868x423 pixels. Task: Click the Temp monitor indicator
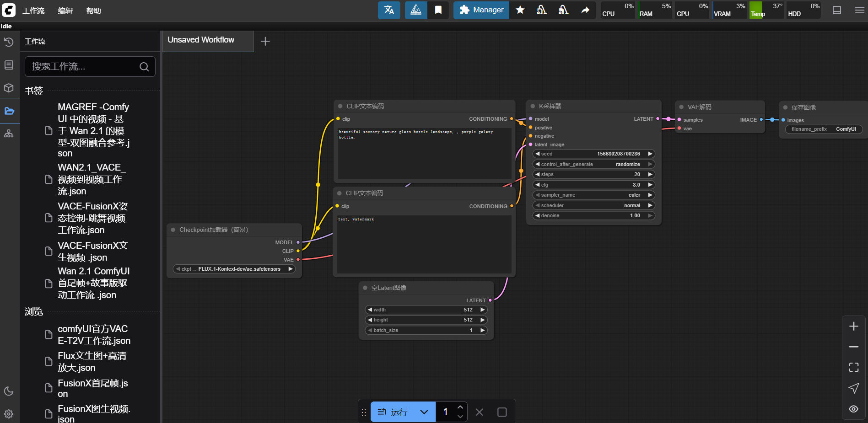pos(766,10)
